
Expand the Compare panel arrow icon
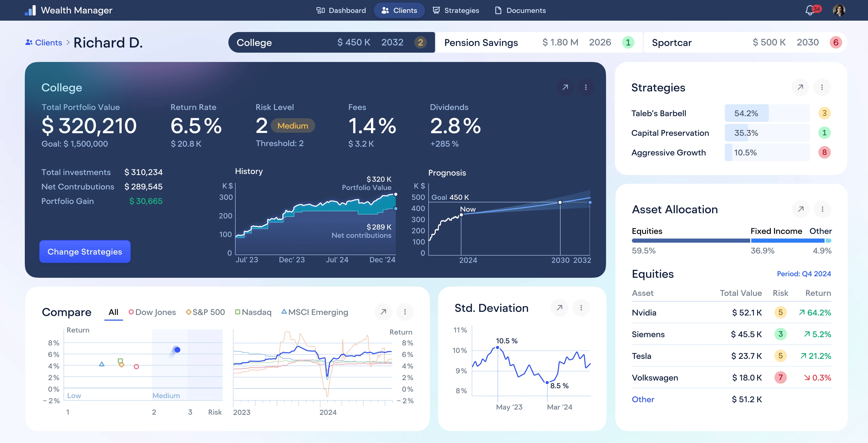pos(383,312)
